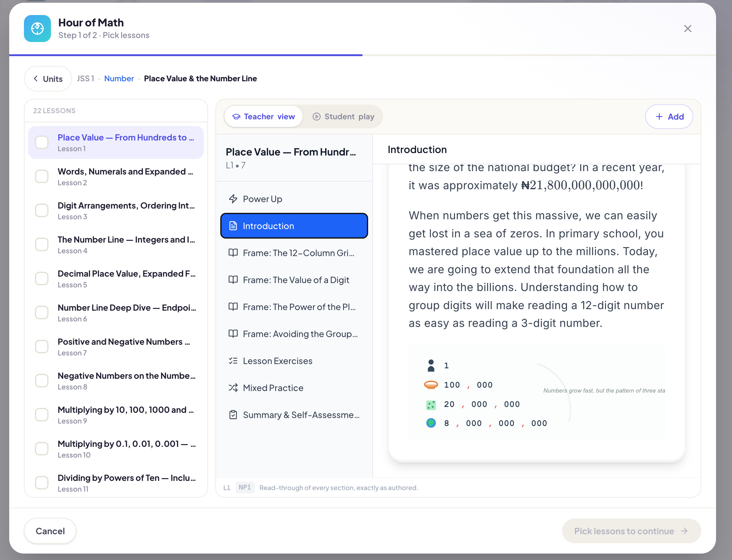The height and width of the screenshot is (560, 732).
Task: Check the Lesson 8 Negative Numbers checkbox
Action: click(42, 380)
